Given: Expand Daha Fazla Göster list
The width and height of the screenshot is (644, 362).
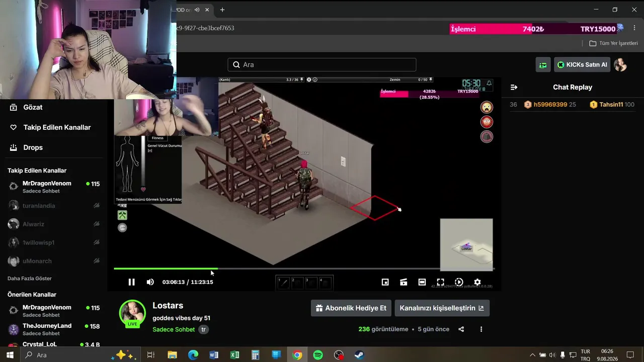Looking at the screenshot, I should [30, 279].
